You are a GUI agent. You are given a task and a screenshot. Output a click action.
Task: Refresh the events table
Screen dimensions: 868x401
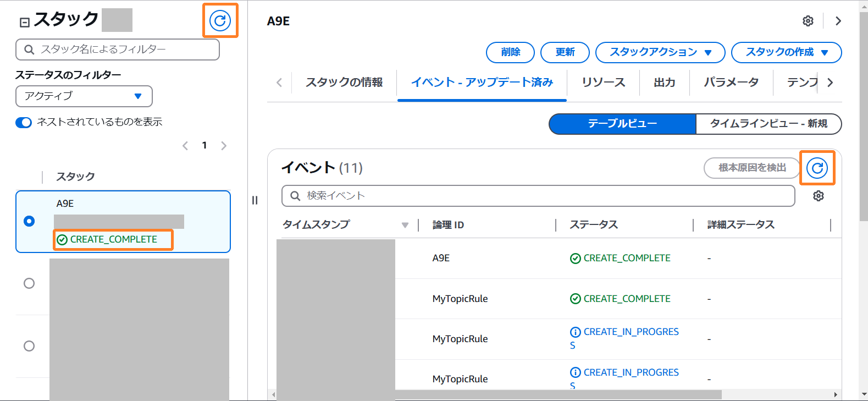(x=817, y=168)
